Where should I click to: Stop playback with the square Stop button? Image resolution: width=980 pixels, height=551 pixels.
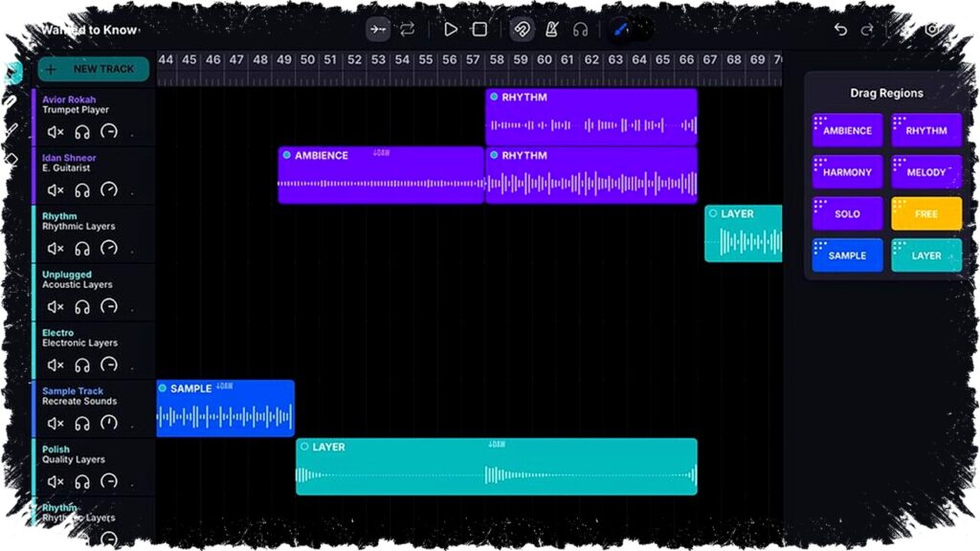tap(479, 30)
